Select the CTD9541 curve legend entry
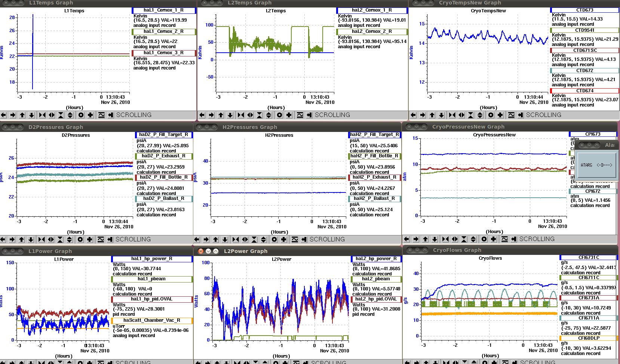620x364 pixels. pos(585,30)
